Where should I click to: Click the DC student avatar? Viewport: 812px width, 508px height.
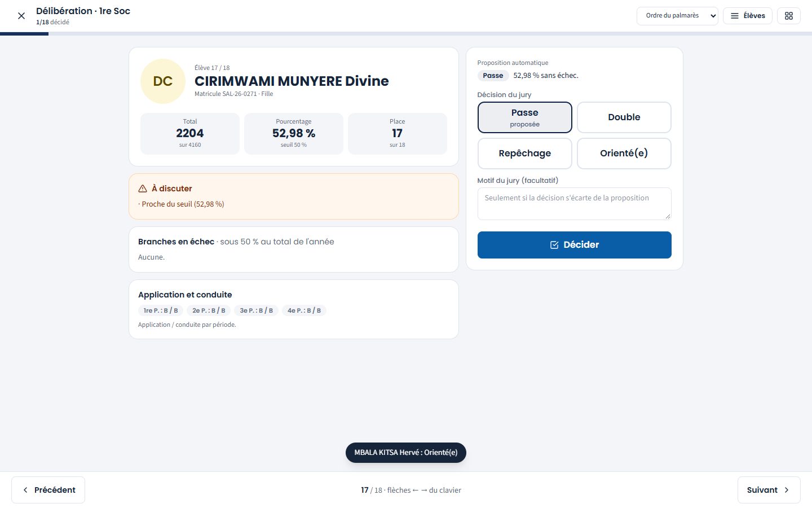click(163, 81)
